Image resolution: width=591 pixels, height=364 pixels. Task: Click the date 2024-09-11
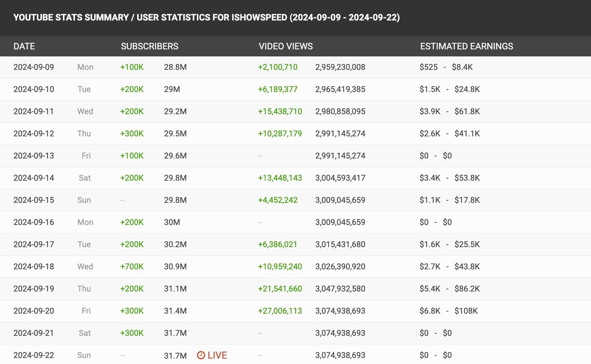[34, 111]
